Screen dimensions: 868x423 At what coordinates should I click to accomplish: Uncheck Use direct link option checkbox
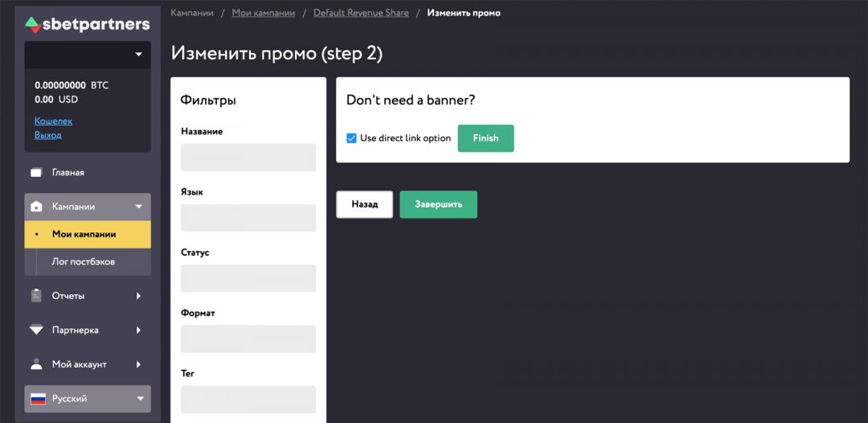351,138
